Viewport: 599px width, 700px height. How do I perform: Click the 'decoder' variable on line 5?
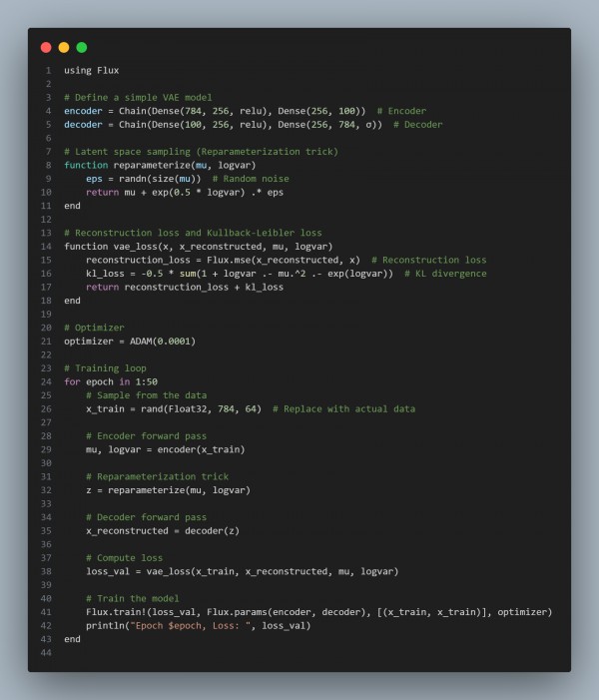83,125
